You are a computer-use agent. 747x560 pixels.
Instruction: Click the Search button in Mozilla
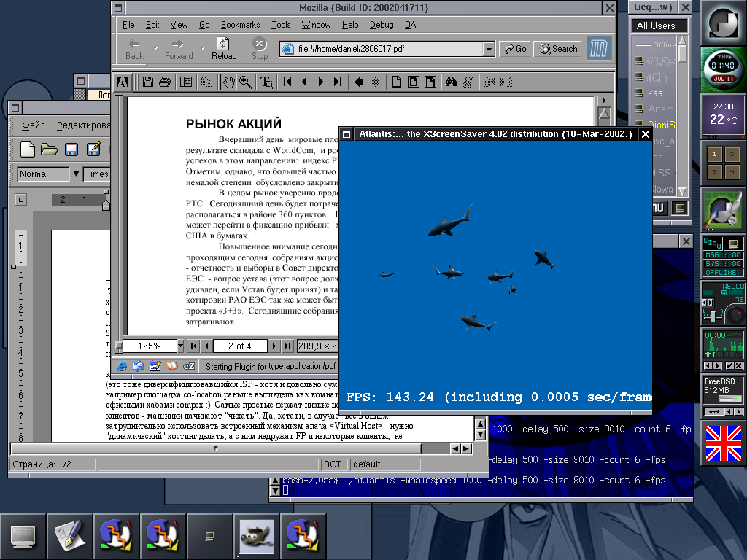[557, 49]
